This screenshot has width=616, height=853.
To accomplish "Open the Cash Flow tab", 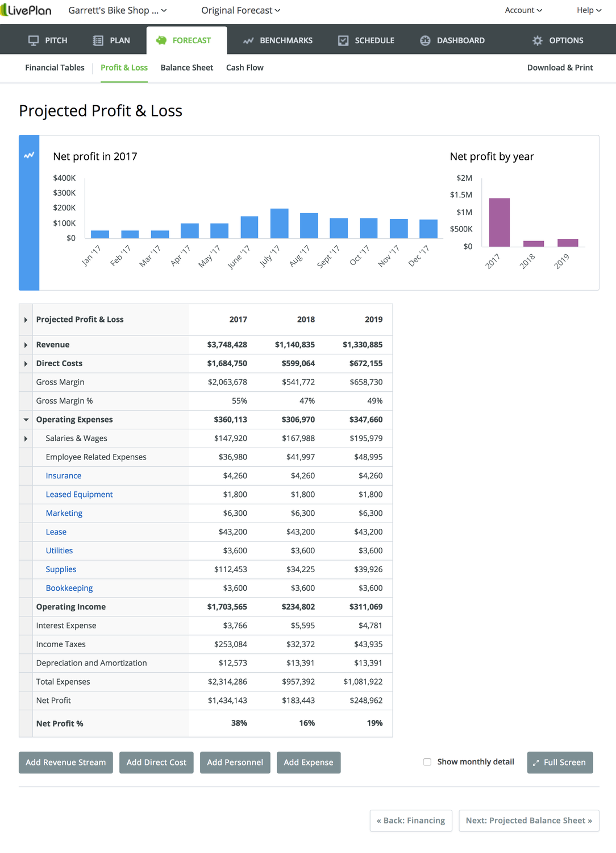I will pos(244,68).
